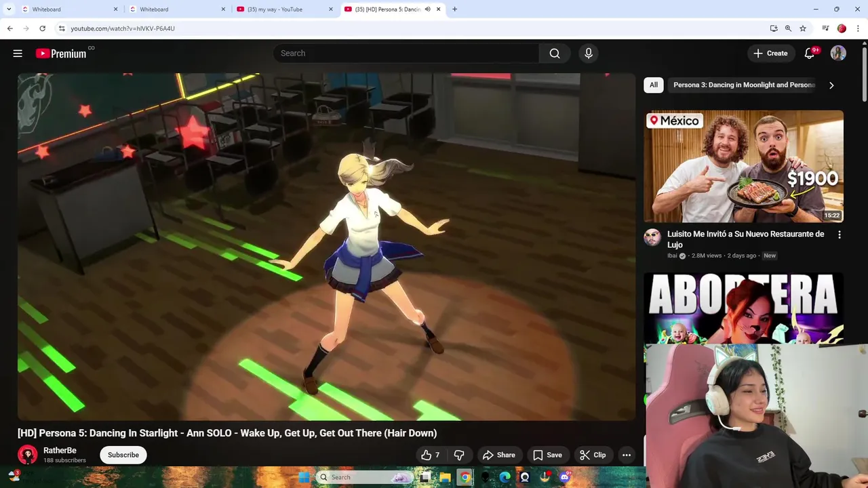The image size is (868, 488).
Task: Select the 'All' filter chip
Action: (654, 85)
